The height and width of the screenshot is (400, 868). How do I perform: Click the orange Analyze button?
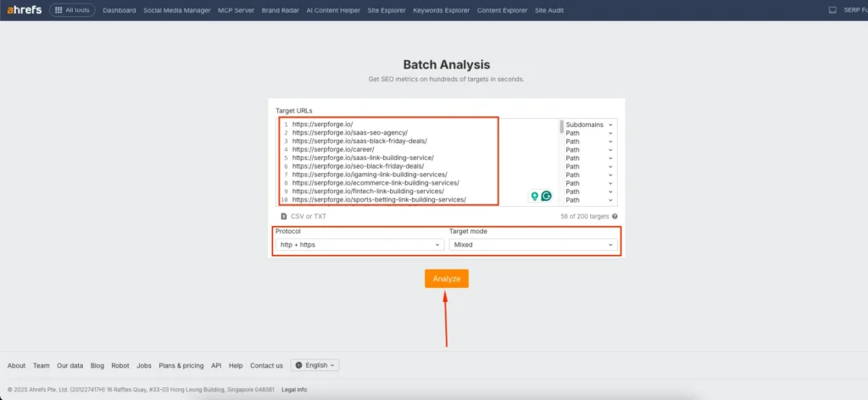click(447, 279)
